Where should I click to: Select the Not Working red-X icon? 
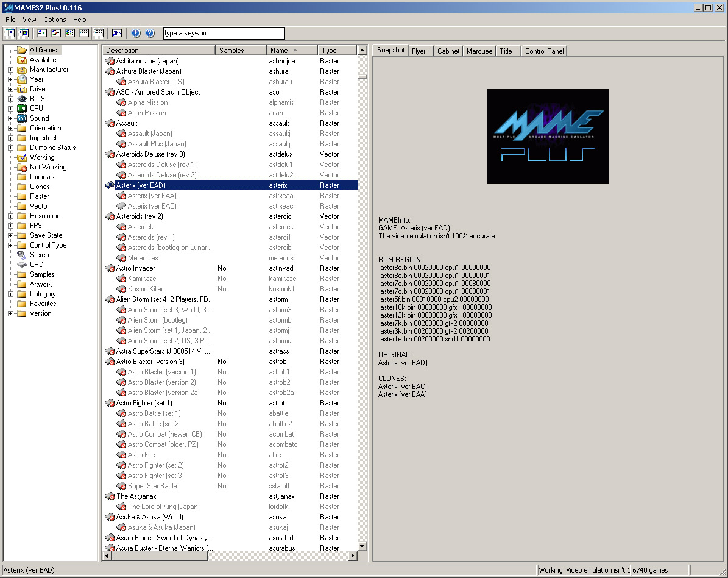point(22,167)
